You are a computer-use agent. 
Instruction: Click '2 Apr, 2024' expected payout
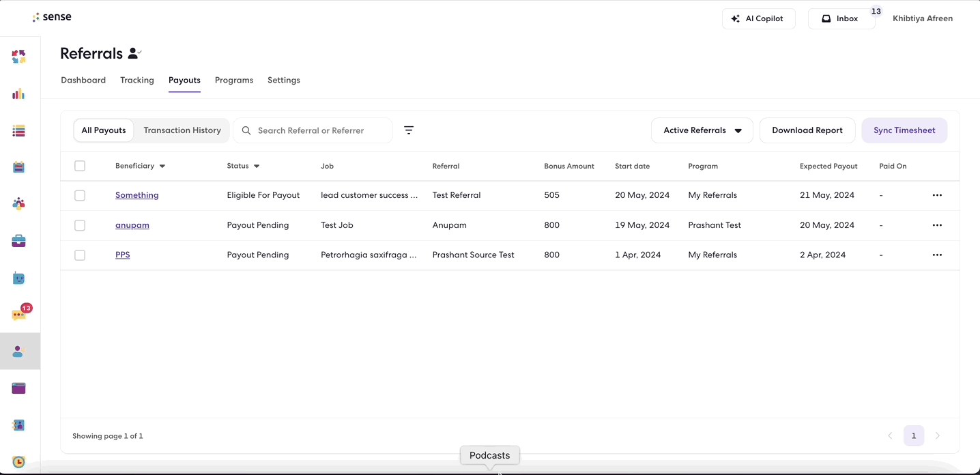[823, 255]
